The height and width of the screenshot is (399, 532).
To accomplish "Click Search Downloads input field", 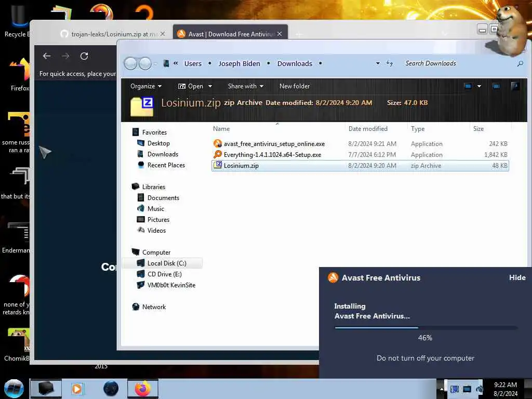I will pyautogui.click(x=459, y=63).
